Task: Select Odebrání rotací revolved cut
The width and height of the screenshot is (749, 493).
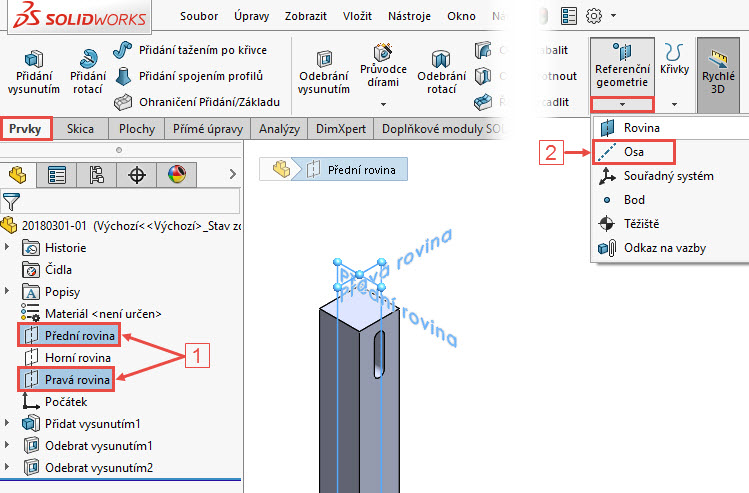Action: tap(441, 72)
